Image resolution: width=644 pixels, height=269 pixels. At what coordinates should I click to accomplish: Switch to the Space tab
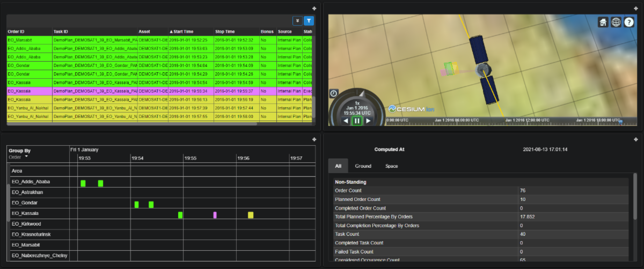(391, 166)
